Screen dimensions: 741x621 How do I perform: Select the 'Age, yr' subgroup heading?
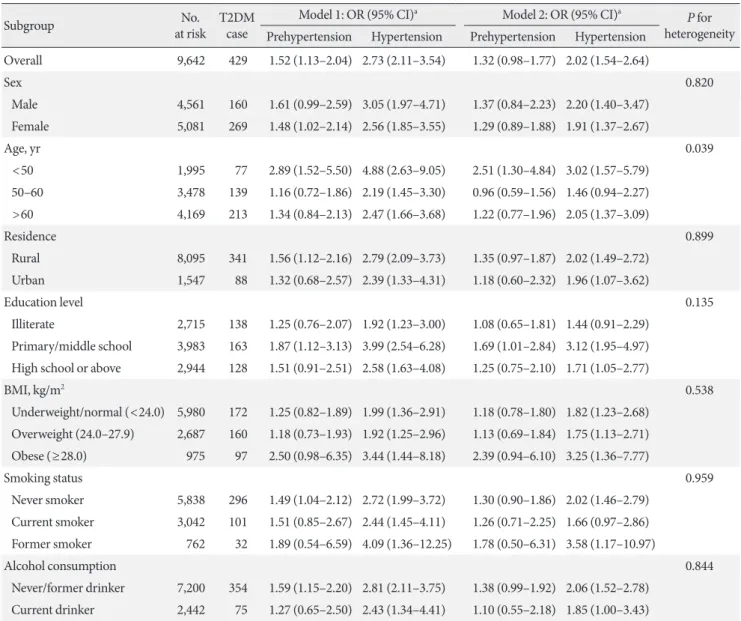(22, 148)
